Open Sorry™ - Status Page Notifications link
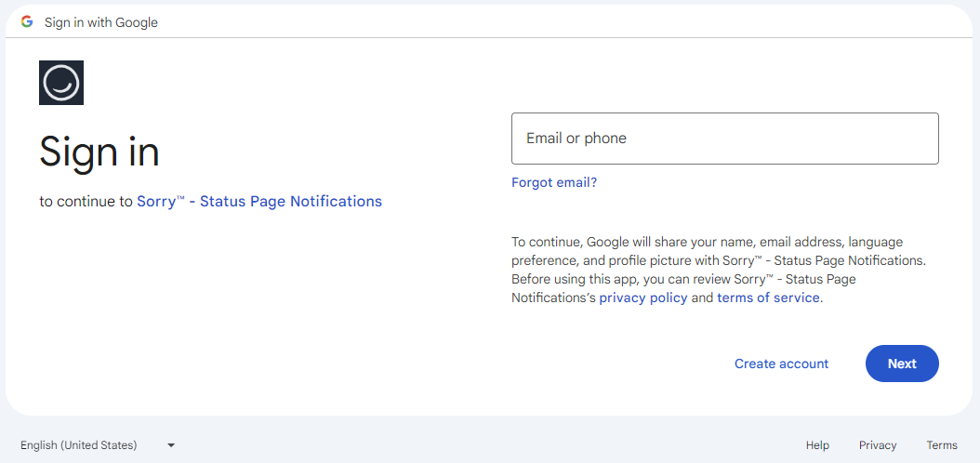This screenshot has height=463, width=980. [x=259, y=201]
